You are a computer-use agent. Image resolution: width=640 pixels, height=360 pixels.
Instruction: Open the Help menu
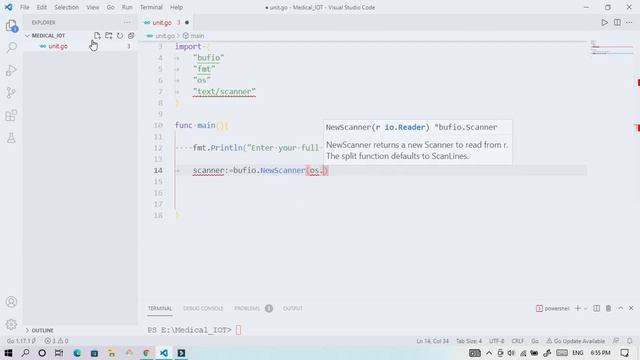tap(176, 7)
